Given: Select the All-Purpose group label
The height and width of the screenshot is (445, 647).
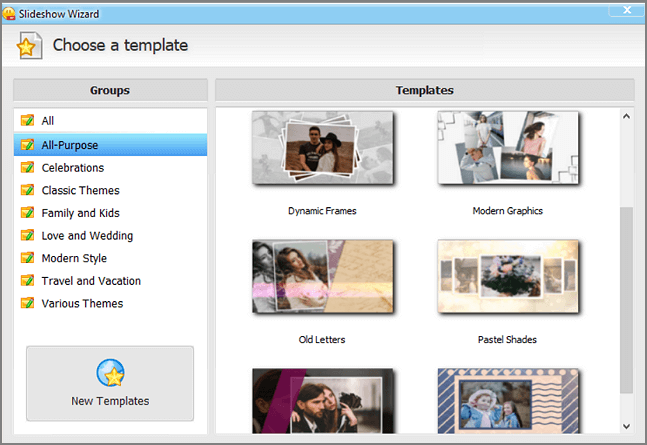Looking at the screenshot, I should click(70, 145).
